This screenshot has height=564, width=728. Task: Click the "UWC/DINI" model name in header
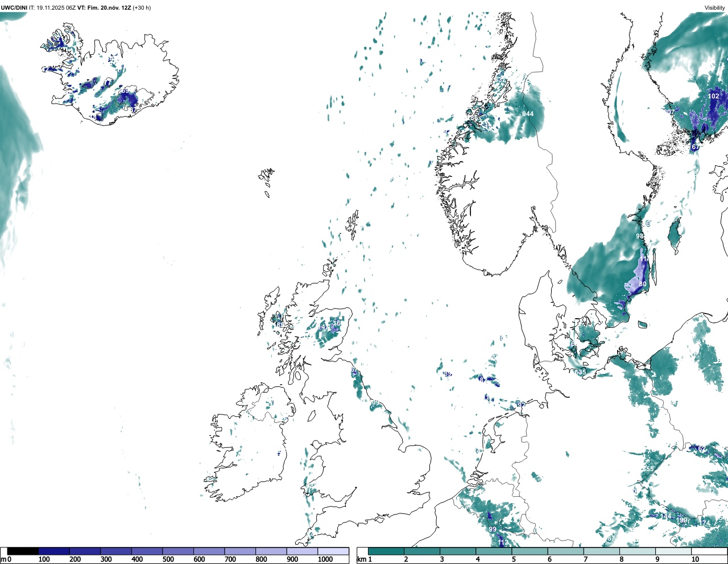pos(14,8)
